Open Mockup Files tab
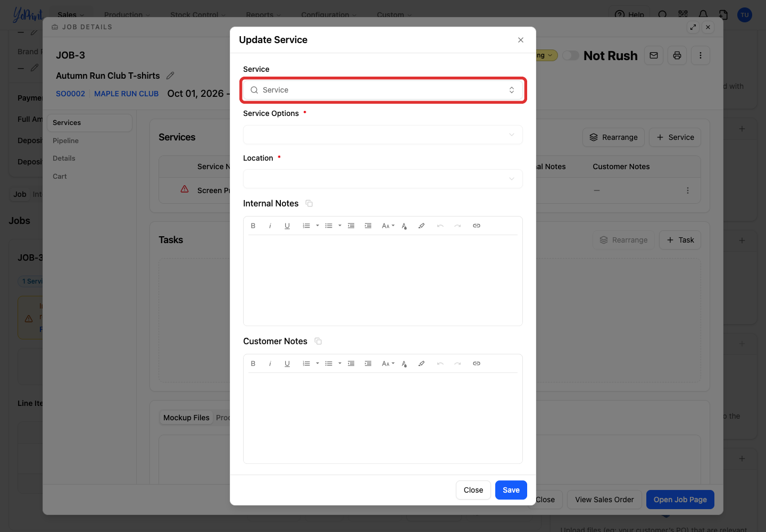This screenshot has height=532, width=766. tap(186, 418)
